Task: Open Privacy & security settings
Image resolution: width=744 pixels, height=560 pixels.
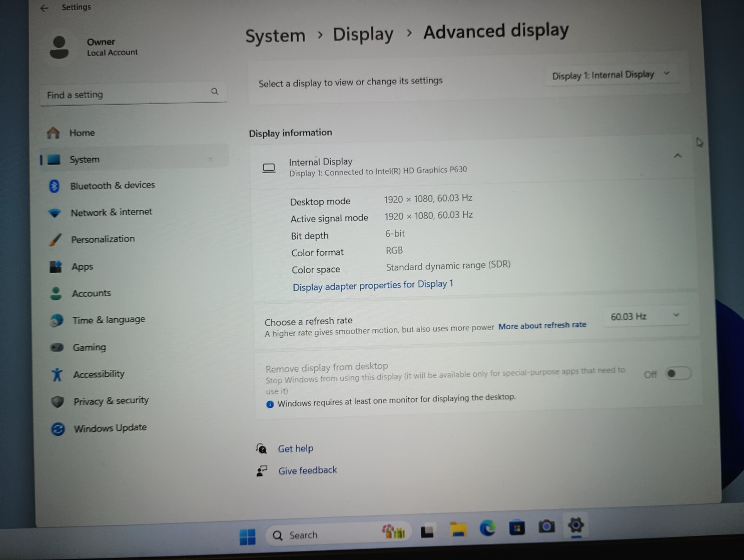Action: coord(111,401)
